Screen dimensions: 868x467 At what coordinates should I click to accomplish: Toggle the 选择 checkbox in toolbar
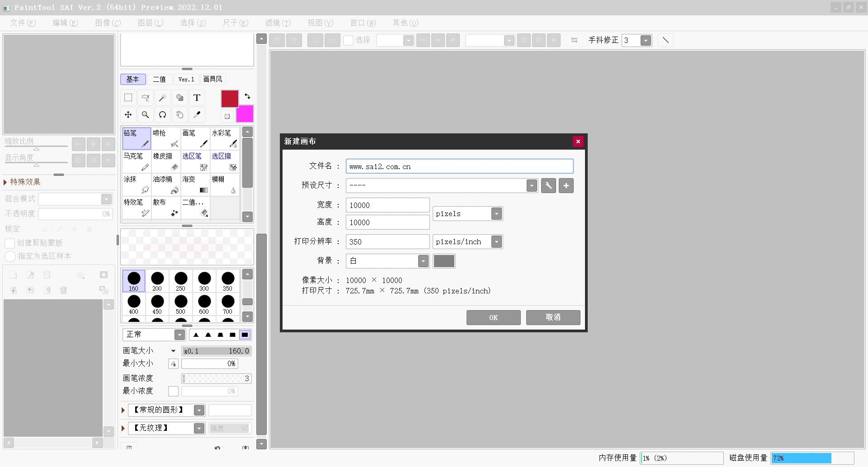pos(348,40)
